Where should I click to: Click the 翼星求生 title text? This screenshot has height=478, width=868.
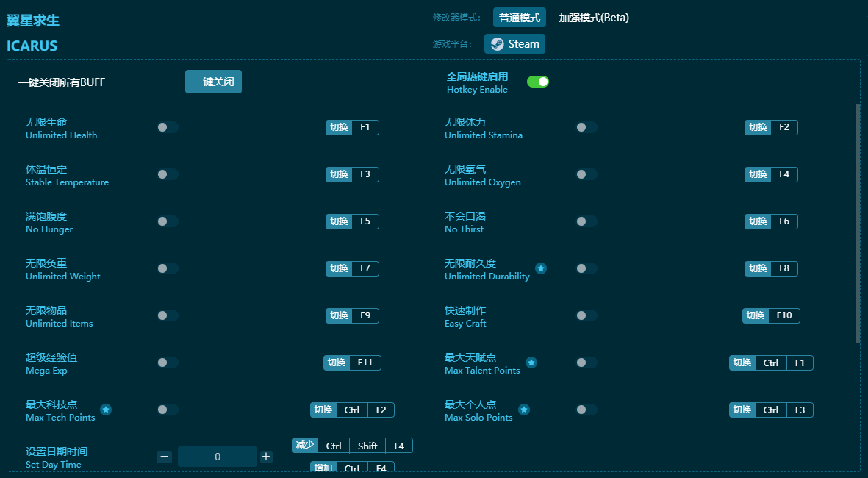pos(33,21)
